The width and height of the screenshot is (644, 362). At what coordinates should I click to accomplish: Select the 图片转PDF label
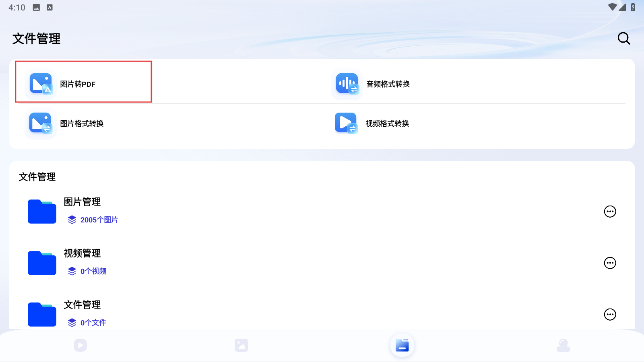coord(78,84)
